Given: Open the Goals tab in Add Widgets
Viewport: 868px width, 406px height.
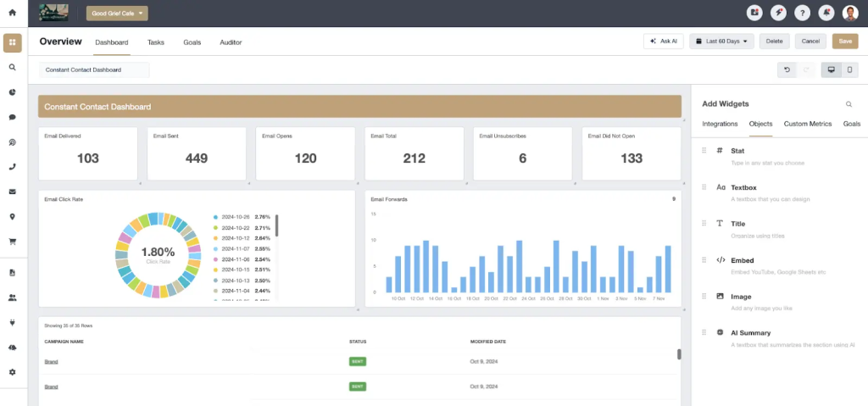Looking at the screenshot, I should (852, 124).
